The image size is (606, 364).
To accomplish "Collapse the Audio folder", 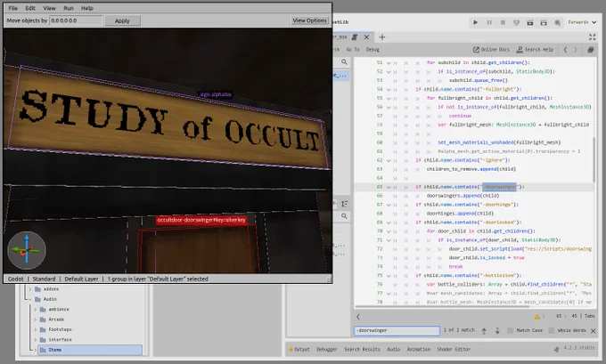I will (29, 299).
